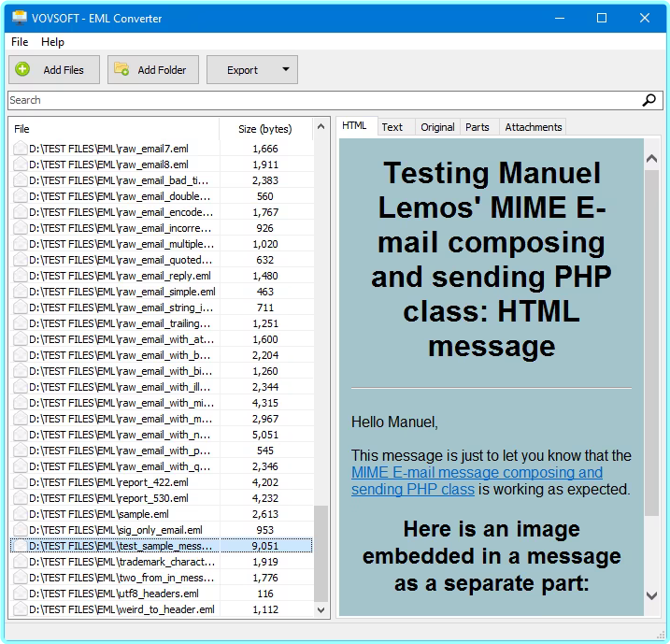Screen dimensions: 670x644
Task: Click the Add Files green plus icon
Action: point(23,69)
